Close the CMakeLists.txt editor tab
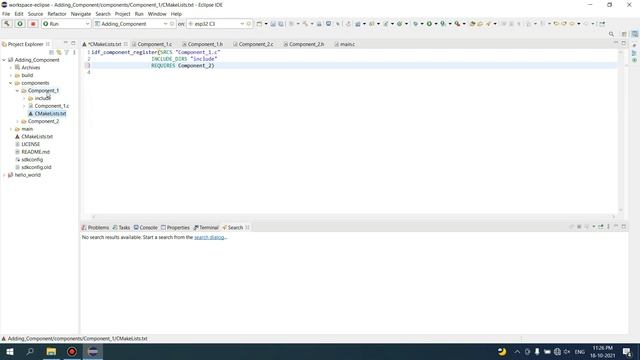The width and height of the screenshot is (640, 360). tap(125, 44)
